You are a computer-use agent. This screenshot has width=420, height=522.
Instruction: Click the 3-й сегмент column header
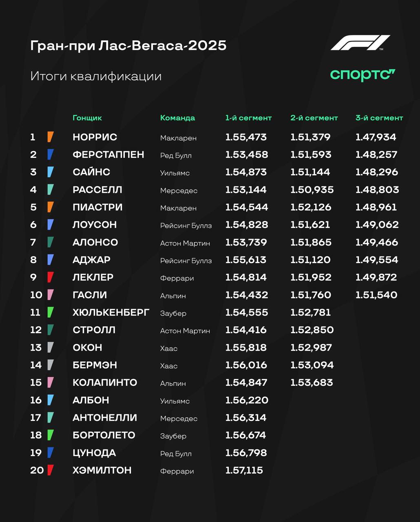[x=379, y=118]
